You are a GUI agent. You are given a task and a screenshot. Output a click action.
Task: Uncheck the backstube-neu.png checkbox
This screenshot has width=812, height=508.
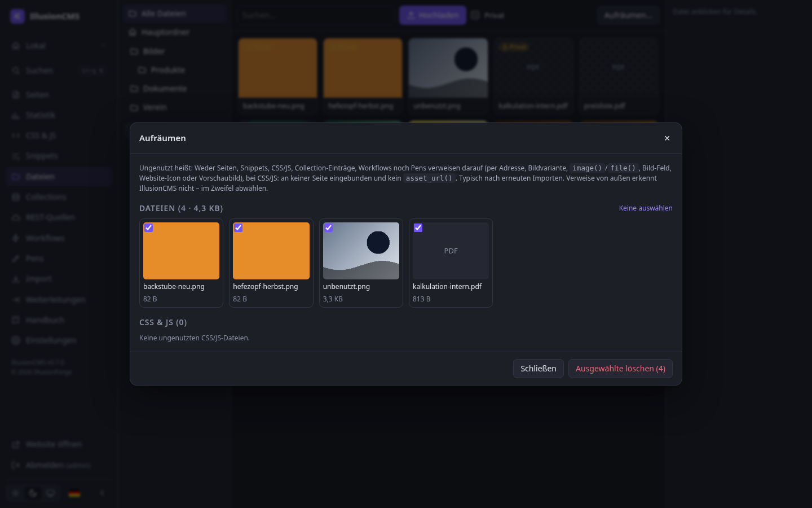coord(148,228)
